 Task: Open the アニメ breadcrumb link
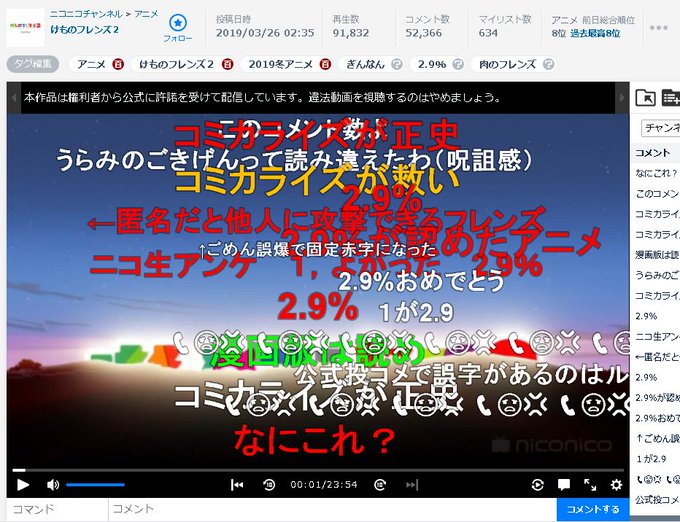pos(146,14)
